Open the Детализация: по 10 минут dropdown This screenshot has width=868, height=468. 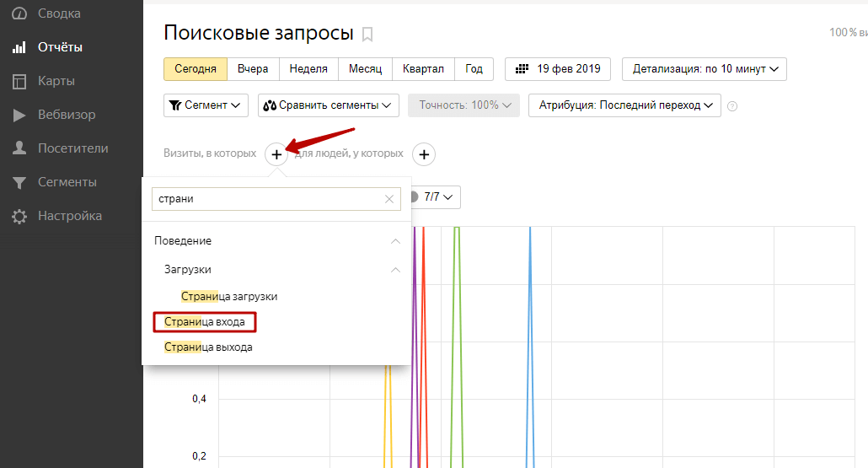pyautogui.click(x=704, y=69)
